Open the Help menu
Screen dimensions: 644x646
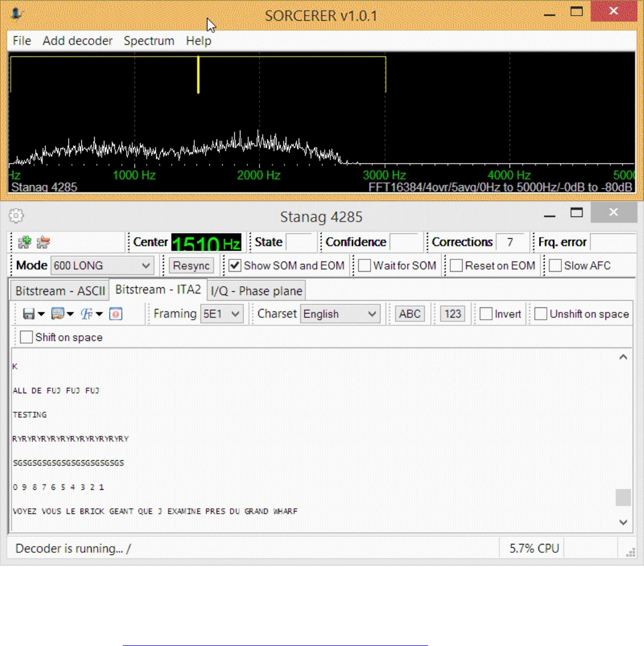pyautogui.click(x=199, y=41)
